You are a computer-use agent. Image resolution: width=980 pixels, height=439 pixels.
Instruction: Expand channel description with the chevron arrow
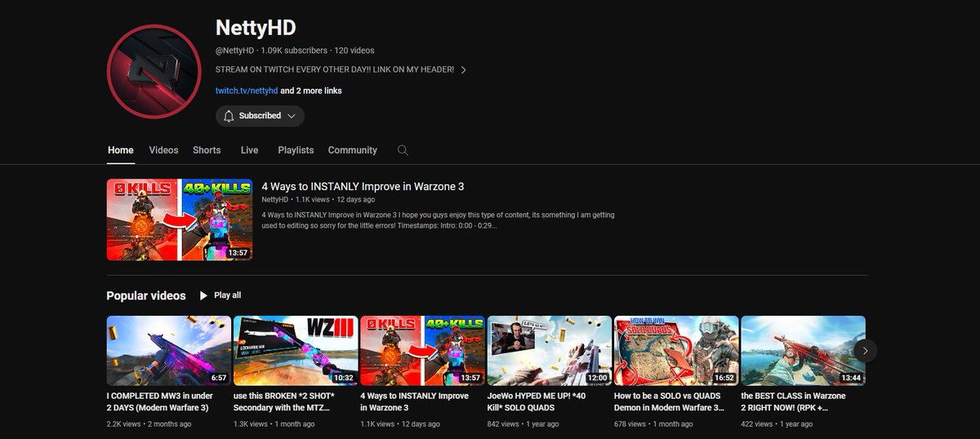pyautogui.click(x=464, y=70)
